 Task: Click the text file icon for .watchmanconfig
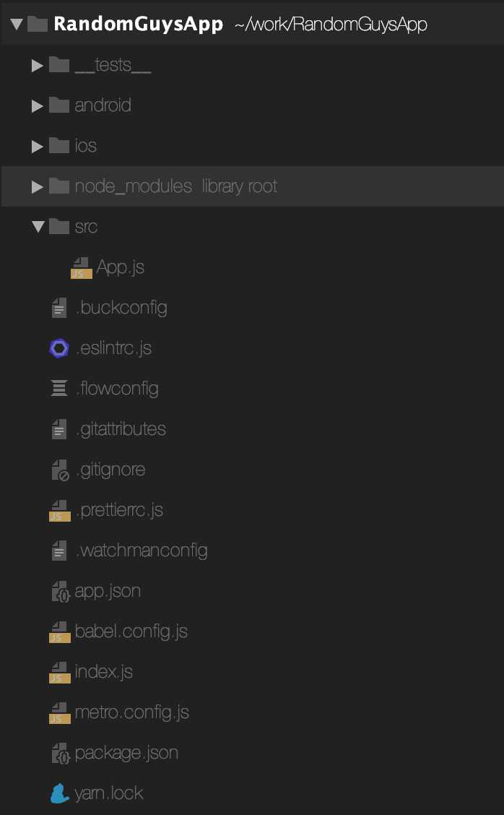[x=59, y=551]
